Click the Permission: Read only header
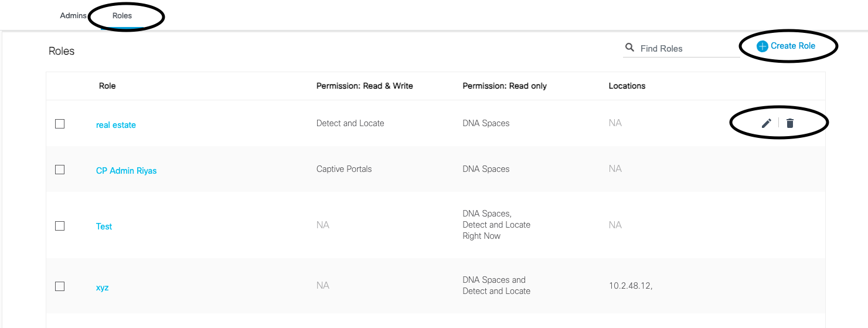Screen dimensions: 868x328 (505, 86)
